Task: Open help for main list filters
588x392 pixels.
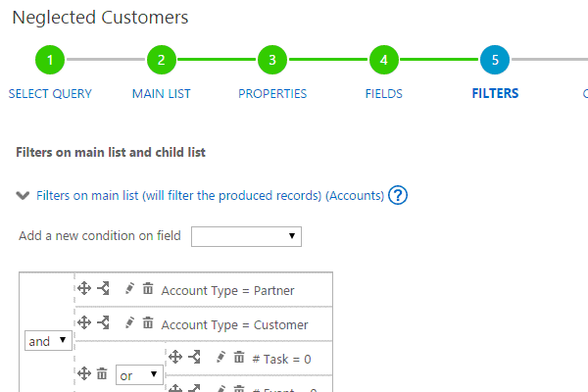Action: pyautogui.click(x=398, y=195)
